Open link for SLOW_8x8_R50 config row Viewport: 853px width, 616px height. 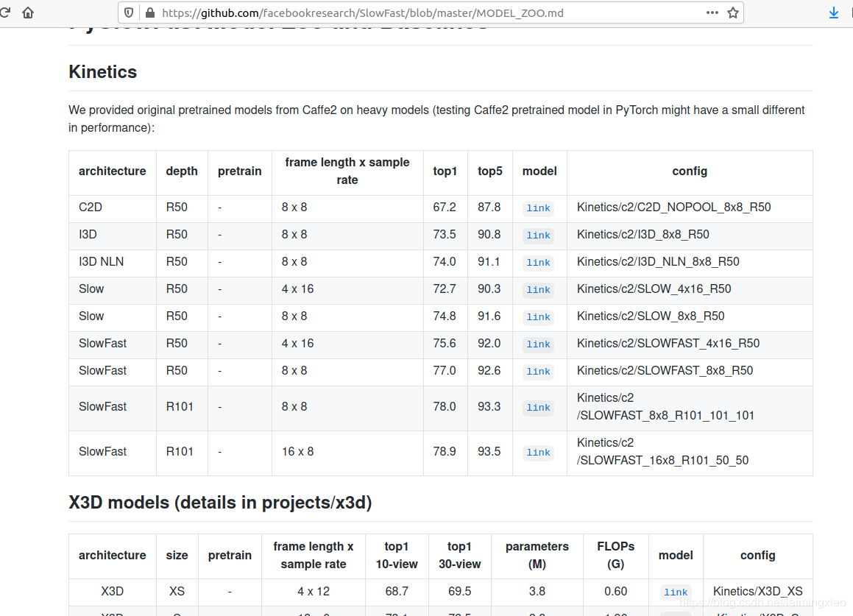point(538,317)
